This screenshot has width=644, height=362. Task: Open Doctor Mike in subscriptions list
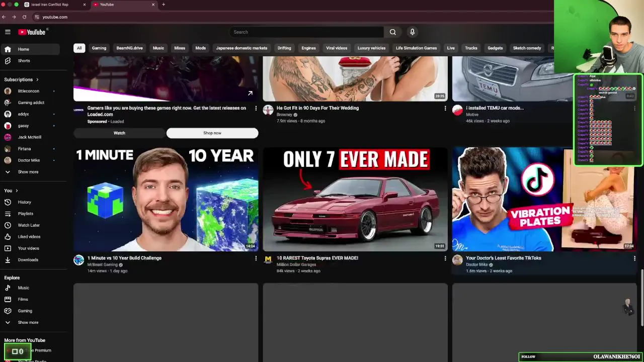pyautogui.click(x=30, y=160)
